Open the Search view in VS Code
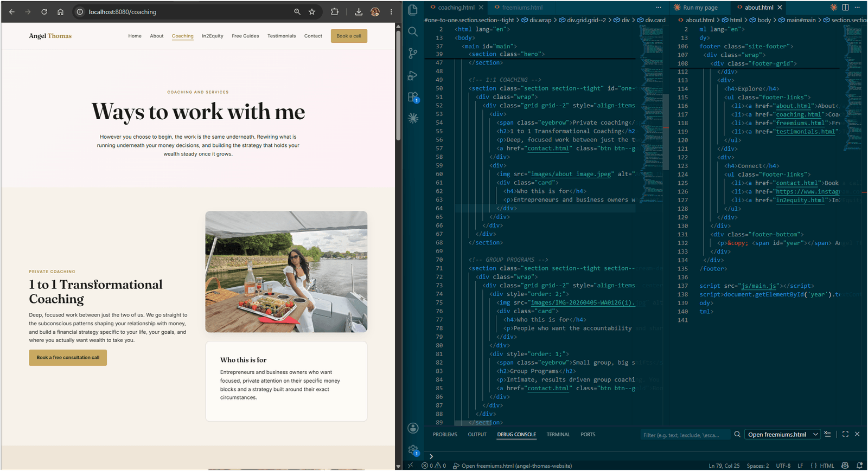The image size is (868, 471). [413, 31]
